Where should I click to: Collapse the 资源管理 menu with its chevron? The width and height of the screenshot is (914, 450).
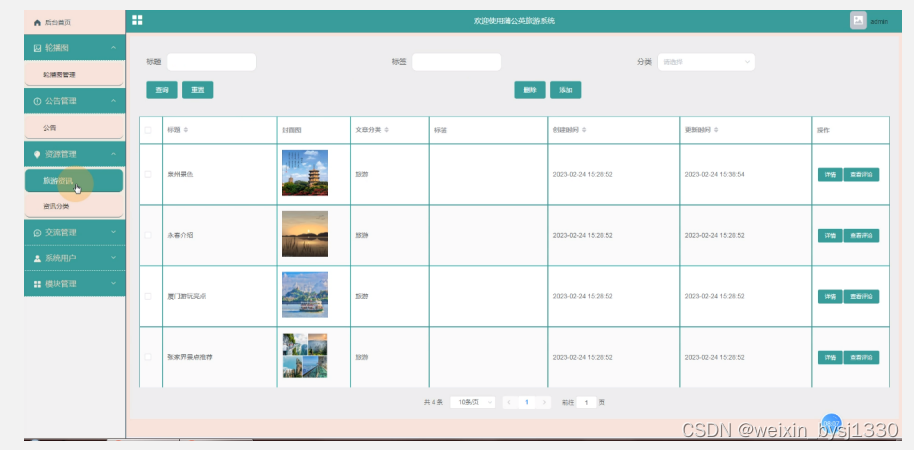(113, 154)
